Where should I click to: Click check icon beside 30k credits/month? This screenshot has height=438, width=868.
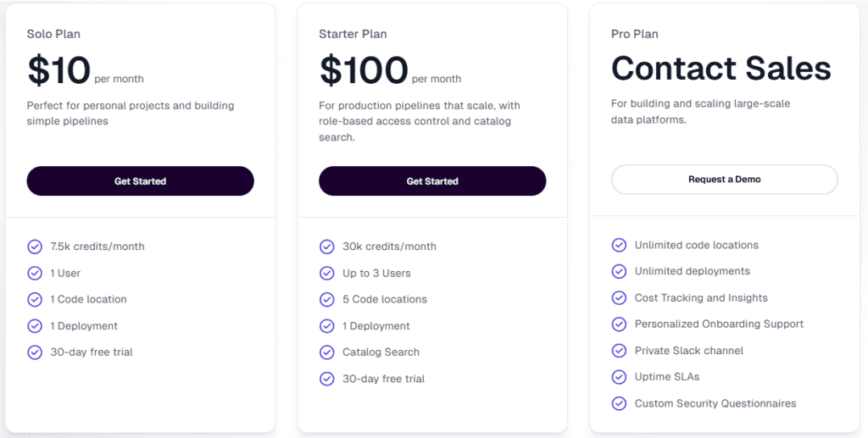[326, 247]
